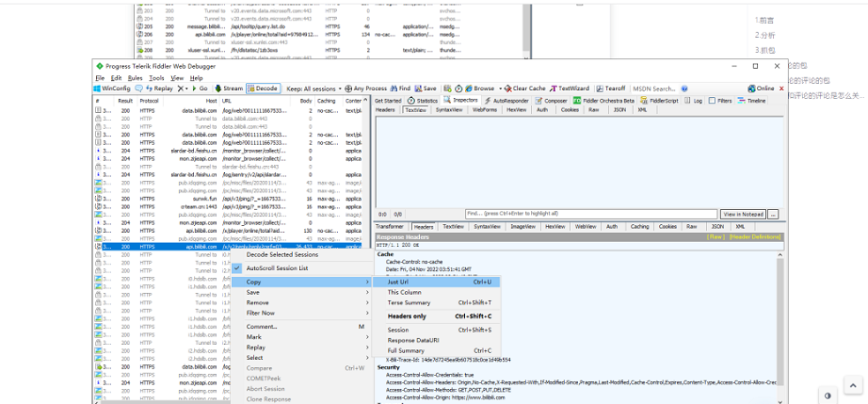The image size is (868, 404).
Task: Select Decode Selected Sessions in the context menu
Action: (301, 255)
